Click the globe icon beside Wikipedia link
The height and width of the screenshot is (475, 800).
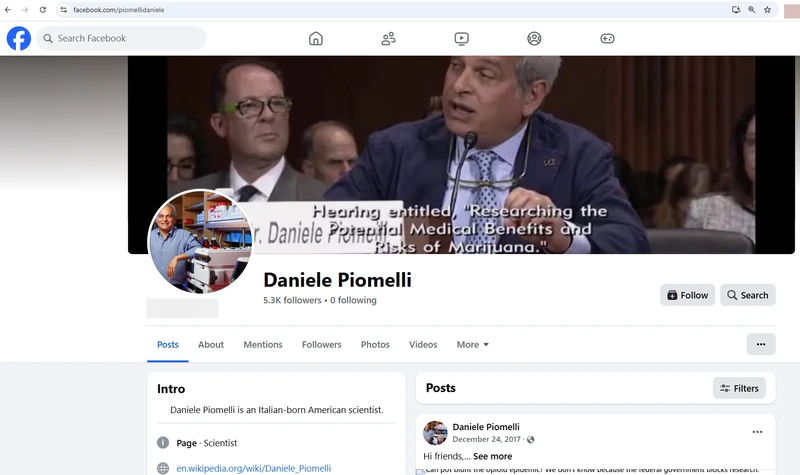tap(163, 468)
